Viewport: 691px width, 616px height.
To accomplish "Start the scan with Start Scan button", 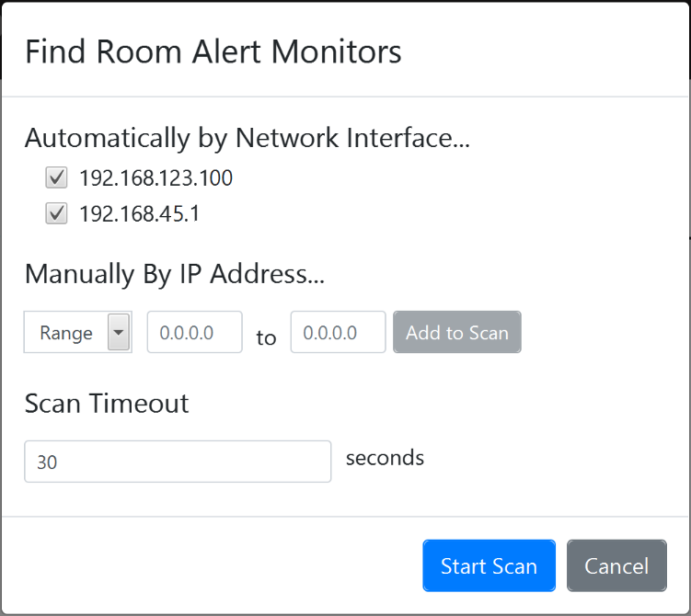I will coord(489,565).
